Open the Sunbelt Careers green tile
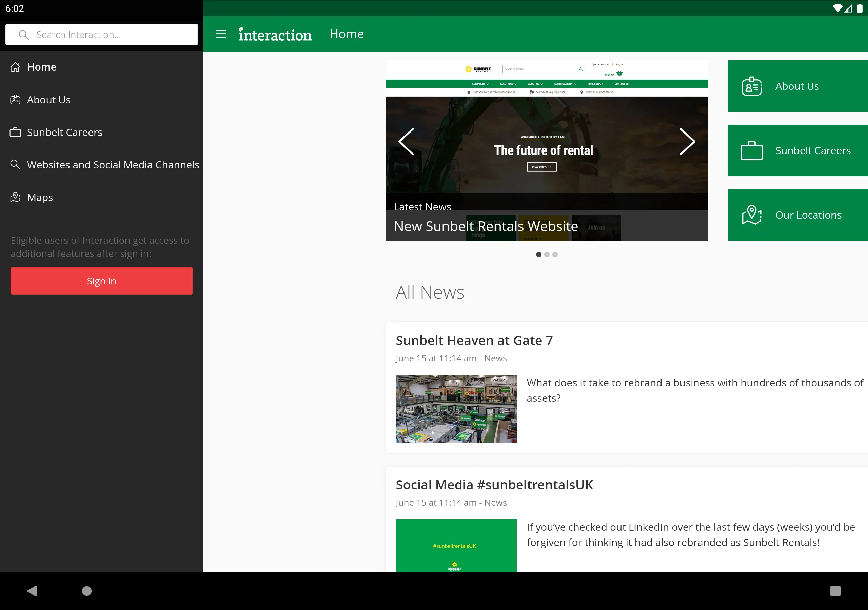This screenshot has height=610, width=868. [x=798, y=150]
